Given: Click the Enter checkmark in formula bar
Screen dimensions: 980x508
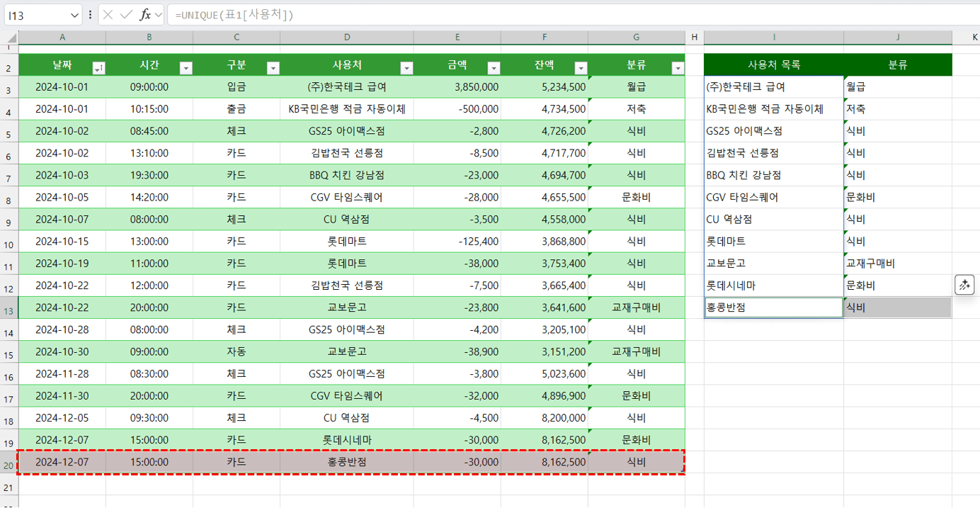Looking at the screenshot, I should (126, 15).
